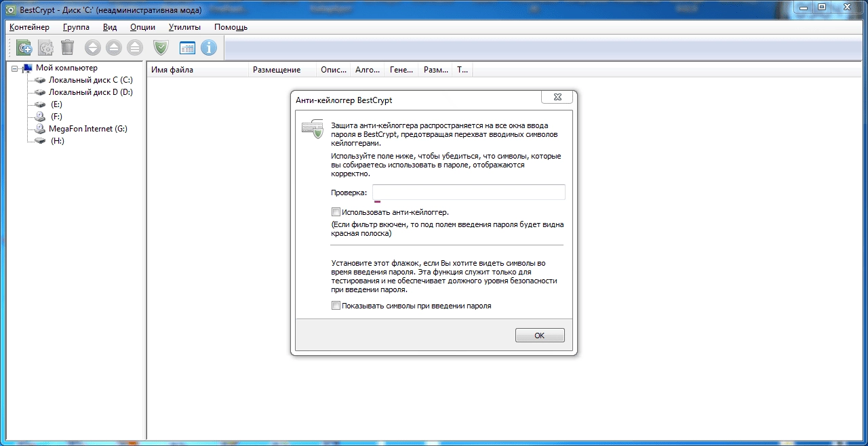868x446 pixels.
Task: Minimize the BestCrypt main window
Action: (803, 7)
